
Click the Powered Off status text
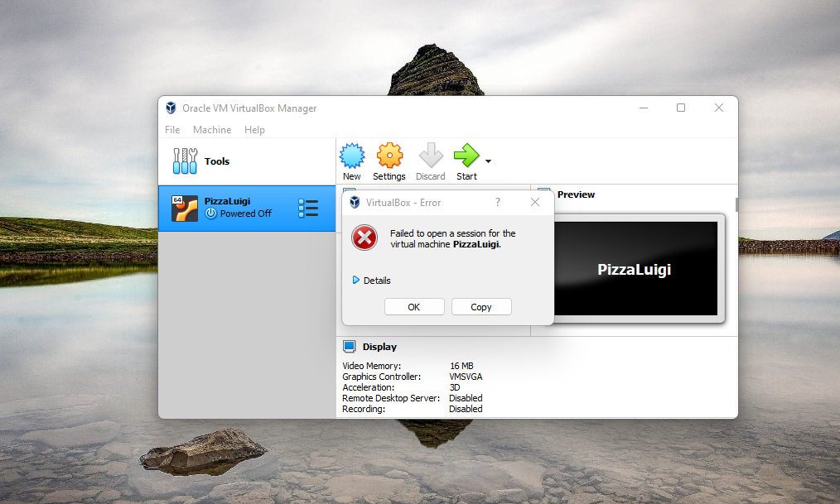click(x=246, y=214)
